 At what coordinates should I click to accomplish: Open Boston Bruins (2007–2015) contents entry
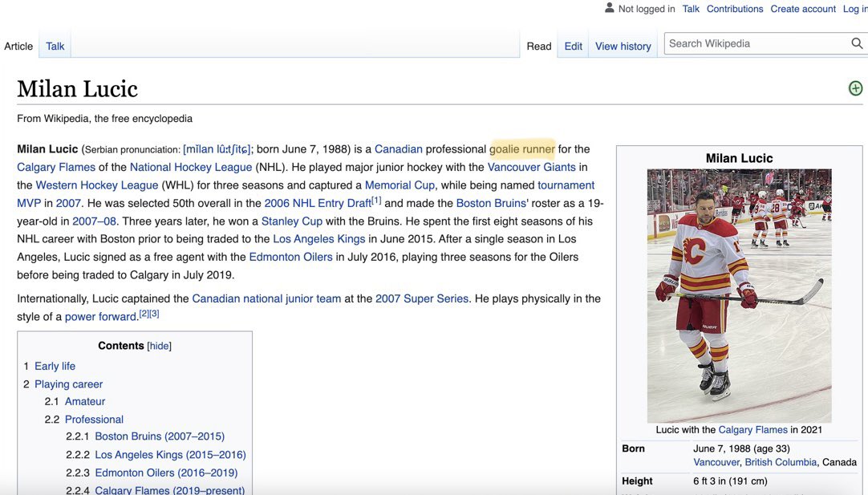tap(160, 436)
